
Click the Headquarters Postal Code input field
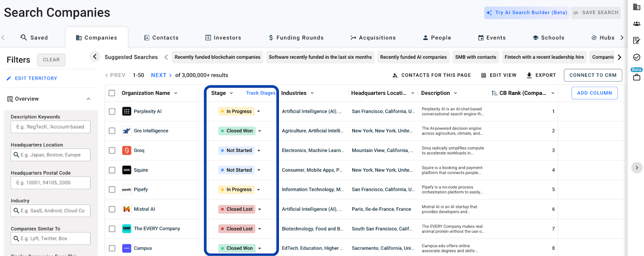click(51, 183)
